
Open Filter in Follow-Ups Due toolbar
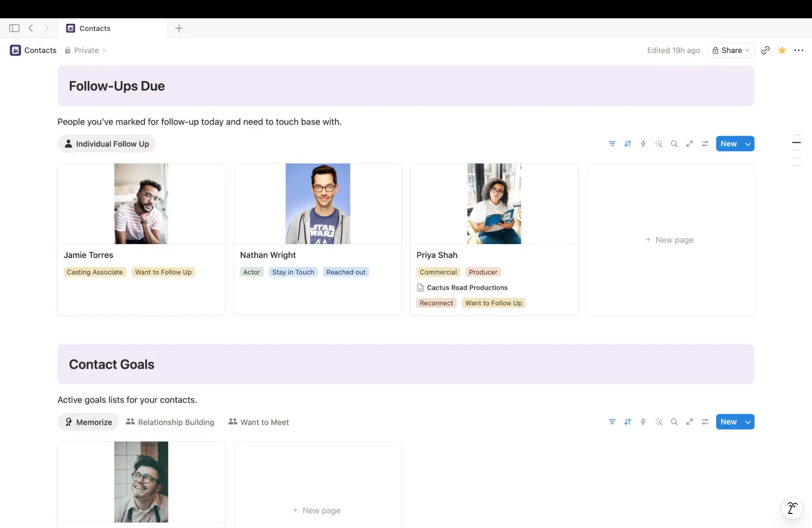point(612,144)
